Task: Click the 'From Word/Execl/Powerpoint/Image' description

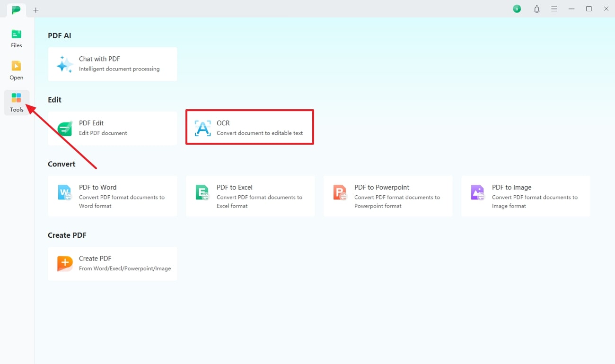Action: [x=125, y=269]
